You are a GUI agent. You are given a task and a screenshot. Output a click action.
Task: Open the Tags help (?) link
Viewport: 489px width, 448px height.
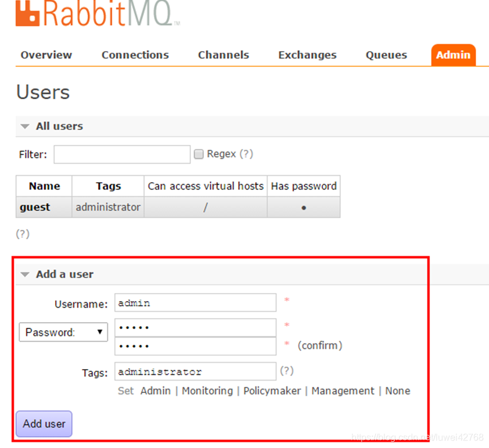(286, 371)
